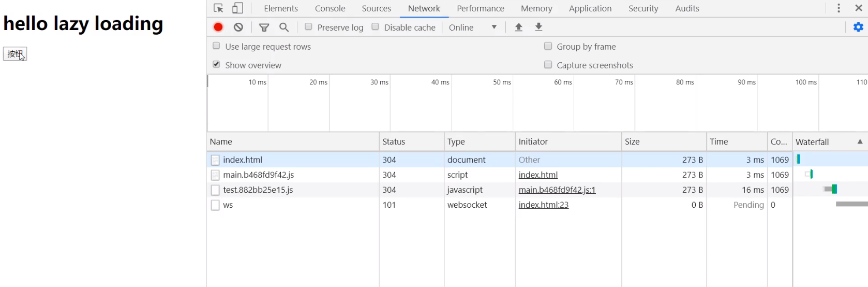
Task: Select the main.b468fd9f42.js request name
Action: click(x=259, y=175)
